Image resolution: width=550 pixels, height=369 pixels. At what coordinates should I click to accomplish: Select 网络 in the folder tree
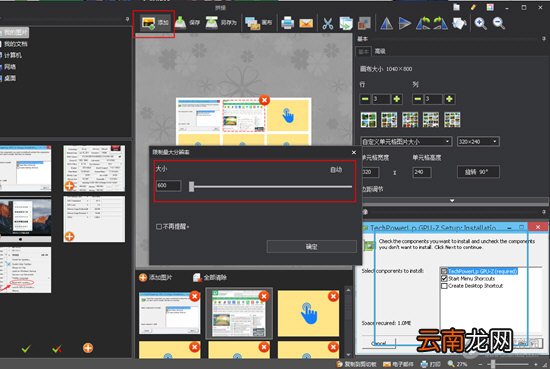tap(10, 67)
